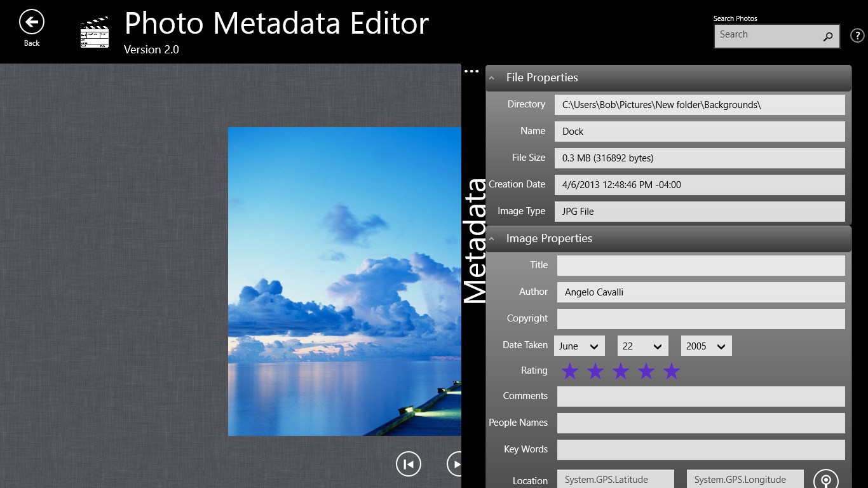This screenshot has height=488, width=868.
Task: Collapse the Image Properties section
Action: point(492,239)
